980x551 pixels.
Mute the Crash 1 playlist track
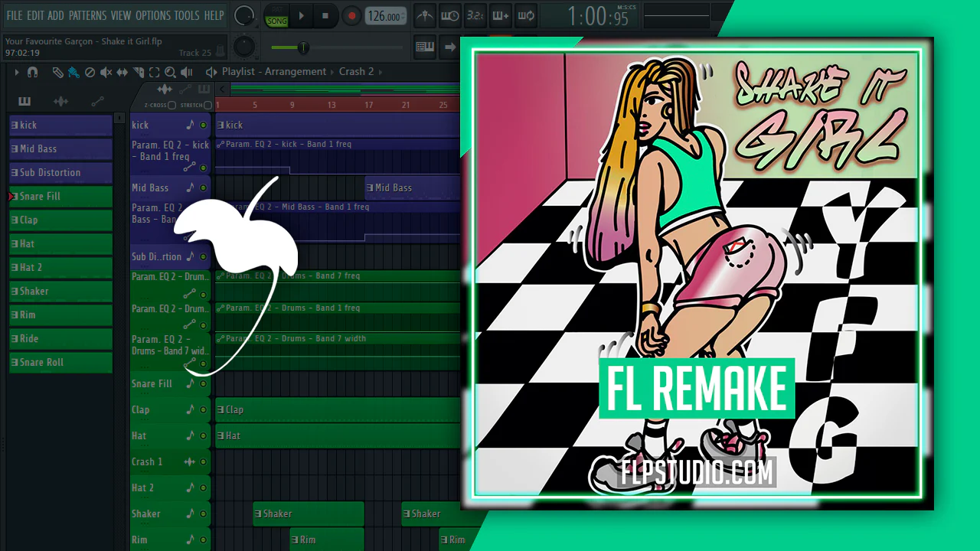203,462
